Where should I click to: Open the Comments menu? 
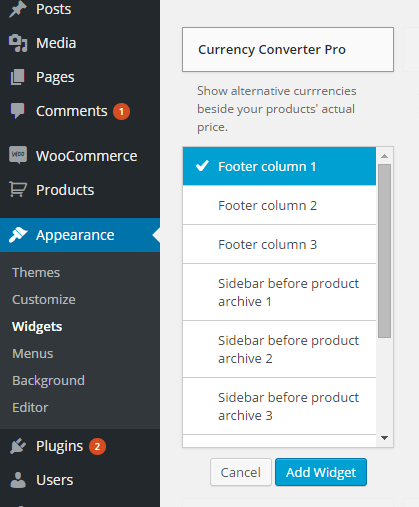coord(80,111)
